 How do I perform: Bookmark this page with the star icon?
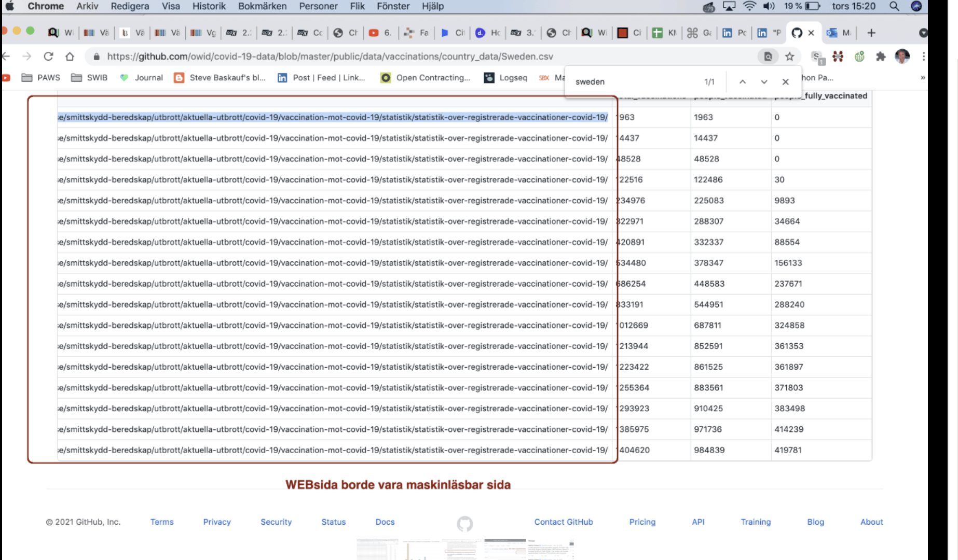[x=789, y=57]
